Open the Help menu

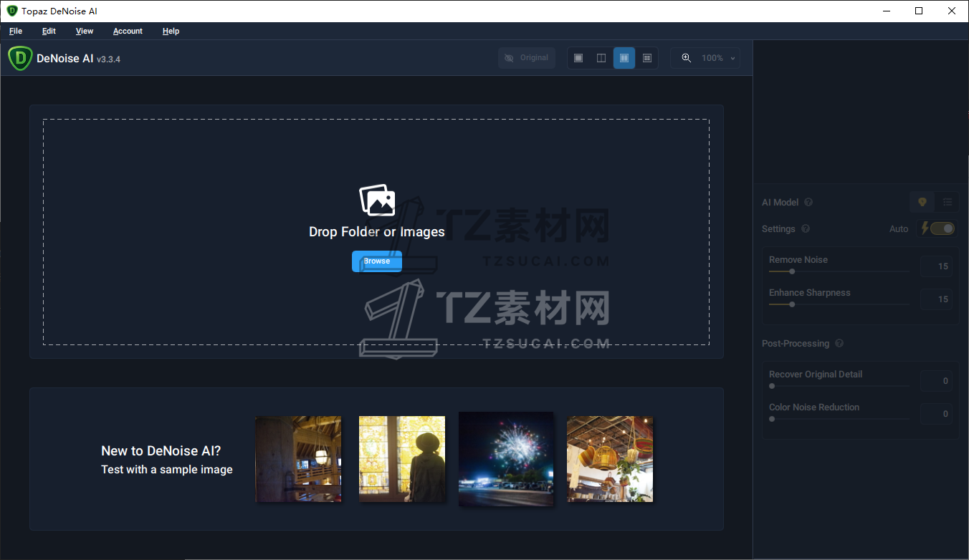171,32
